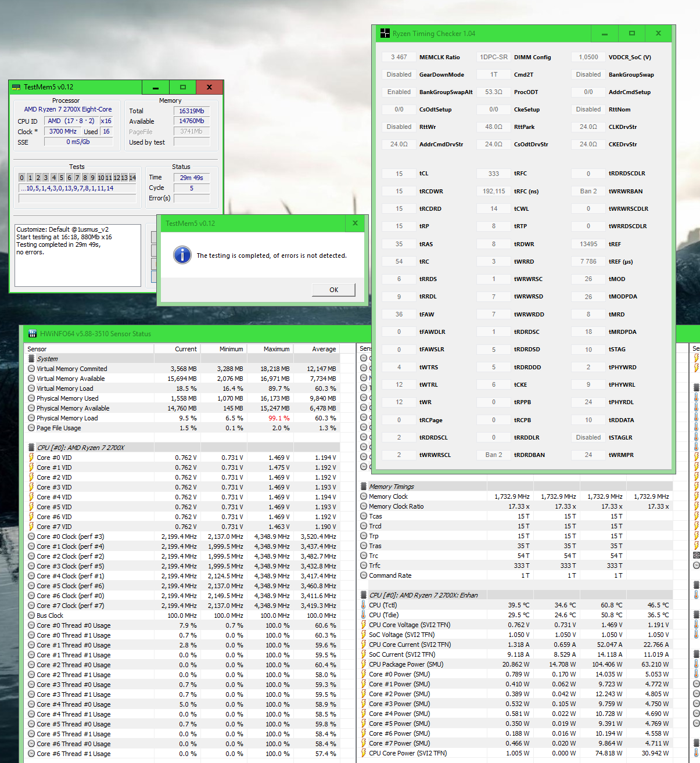
Task: Click the Memory Clock Ratio current value 17.33 x
Action: (518, 506)
